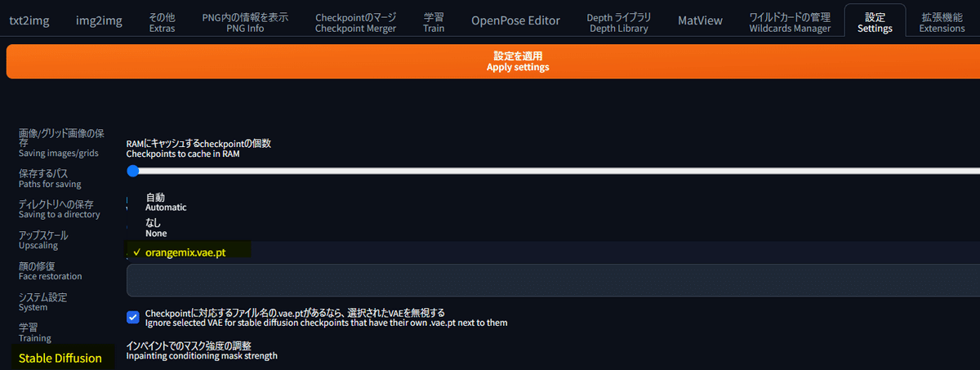This screenshot has height=370, width=980.
Task: Adjust Checkpoints to cache in RAM slider
Action: tap(554, 171)
